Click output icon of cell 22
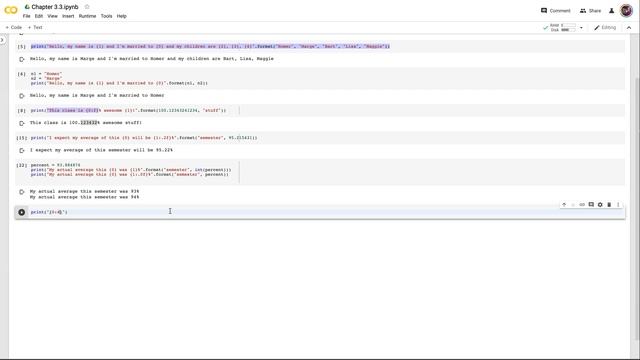This screenshot has width=640, height=360. pyautogui.click(x=22, y=192)
